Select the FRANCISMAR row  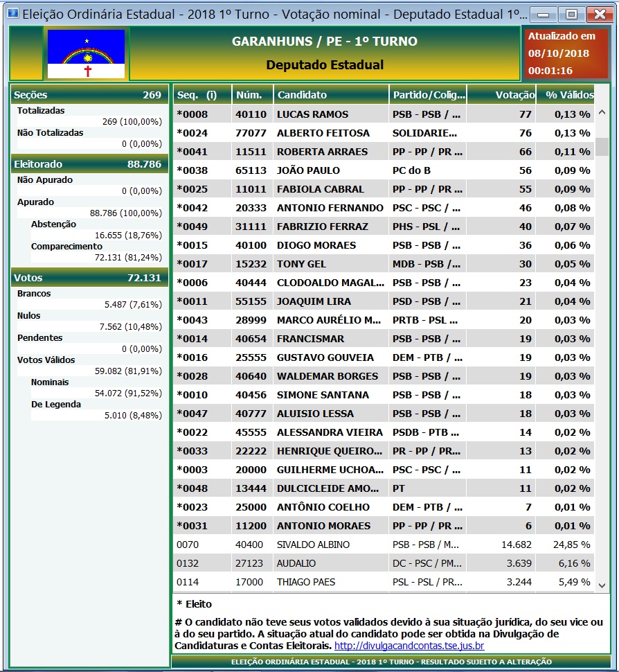[384, 339]
